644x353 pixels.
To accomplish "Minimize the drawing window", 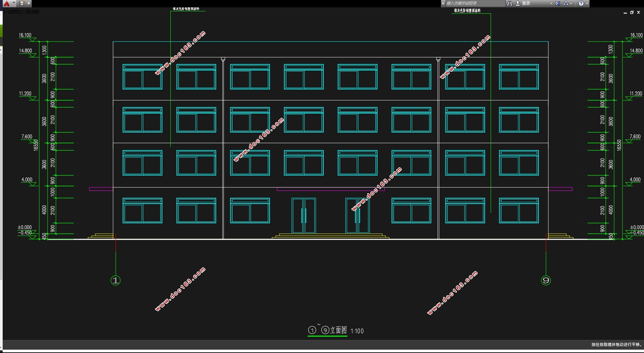I will tap(625, 12).
